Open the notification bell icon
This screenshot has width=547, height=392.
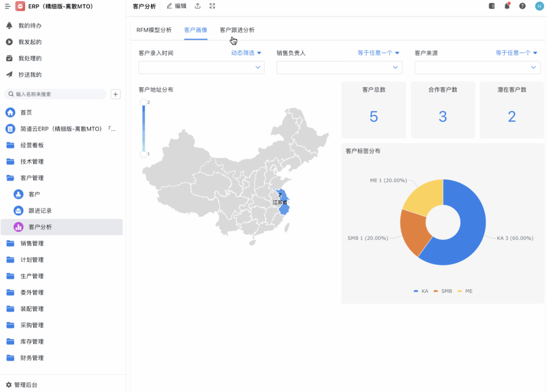(507, 6)
